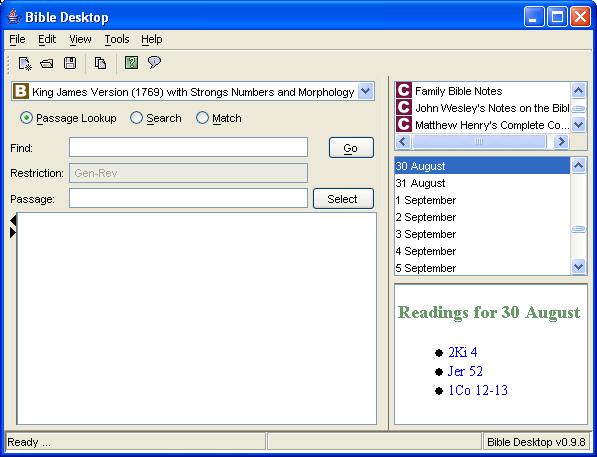Select the 5 September date entry
Screen dimensions: 597x457
coord(482,268)
